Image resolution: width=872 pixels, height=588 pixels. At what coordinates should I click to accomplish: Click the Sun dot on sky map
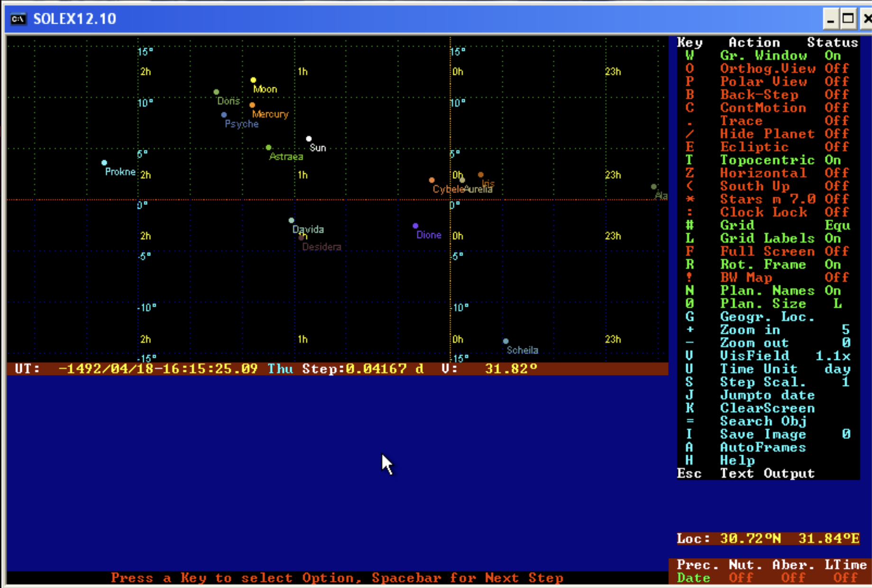[309, 138]
